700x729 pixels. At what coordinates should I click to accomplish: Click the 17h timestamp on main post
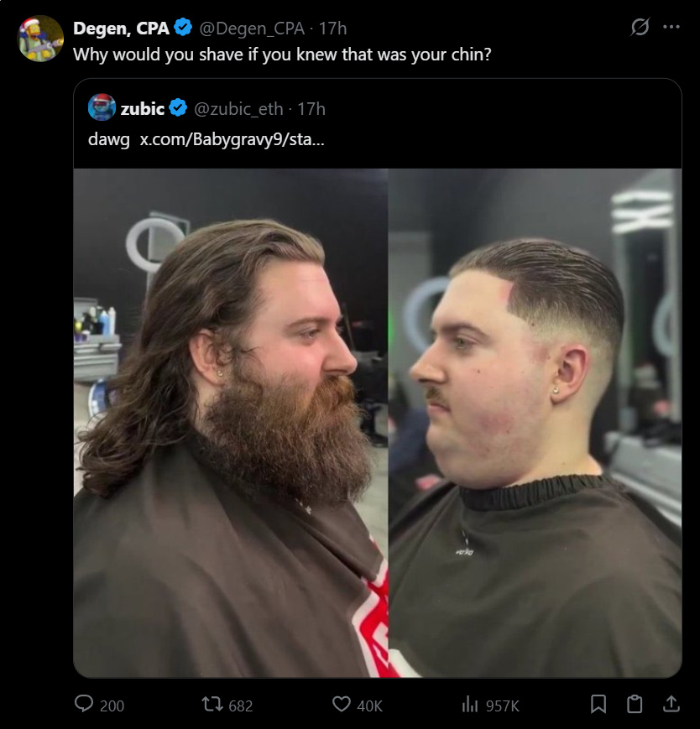click(332, 29)
